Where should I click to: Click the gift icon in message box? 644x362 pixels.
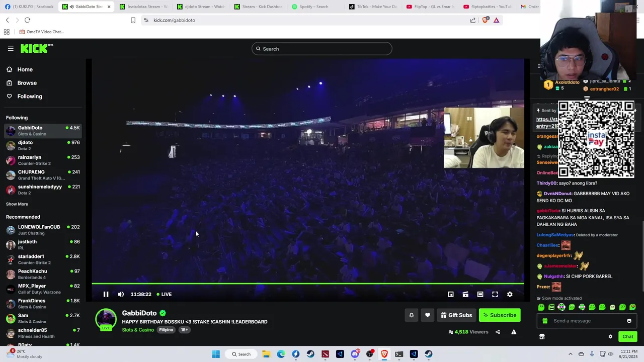click(545, 321)
